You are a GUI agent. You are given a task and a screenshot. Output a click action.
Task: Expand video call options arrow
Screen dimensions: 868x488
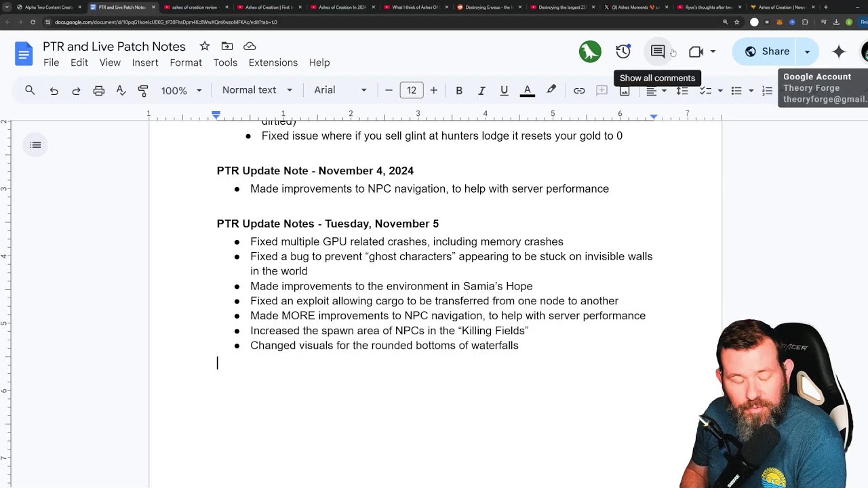[x=713, y=52]
